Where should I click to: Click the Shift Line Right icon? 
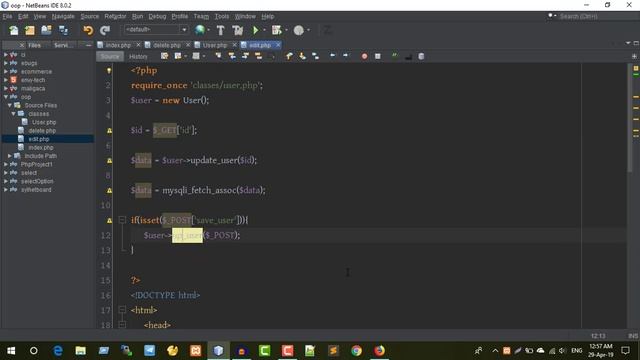pyautogui.click(x=346, y=56)
